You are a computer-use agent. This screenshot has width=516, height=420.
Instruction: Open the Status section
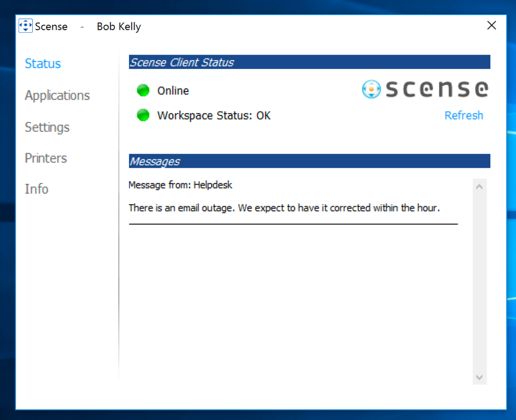point(43,64)
